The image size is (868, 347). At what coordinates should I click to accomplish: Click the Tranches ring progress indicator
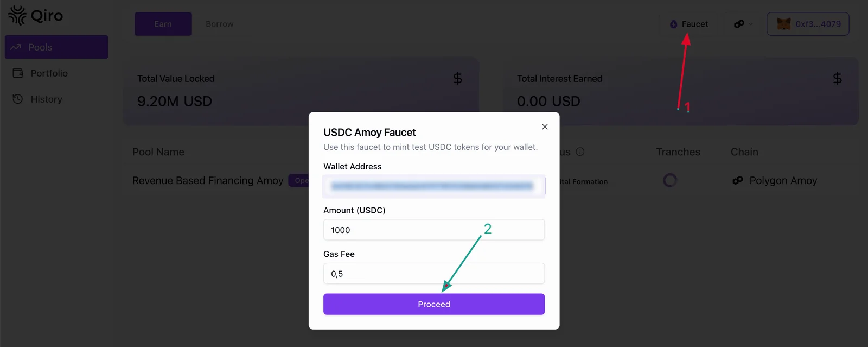(670, 180)
